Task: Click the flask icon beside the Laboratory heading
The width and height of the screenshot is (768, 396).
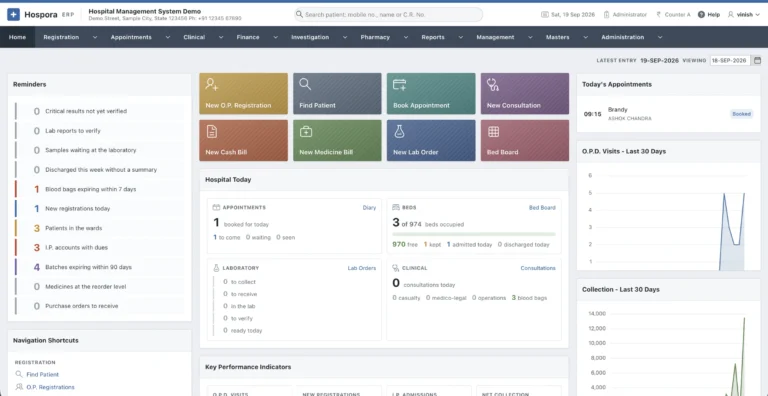Action: click(216, 268)
